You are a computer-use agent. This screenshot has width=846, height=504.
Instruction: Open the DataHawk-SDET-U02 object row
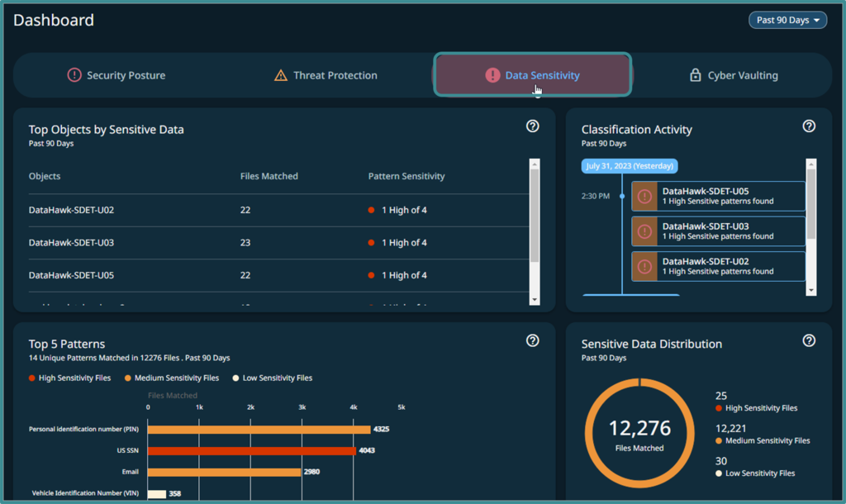[278, 210]
